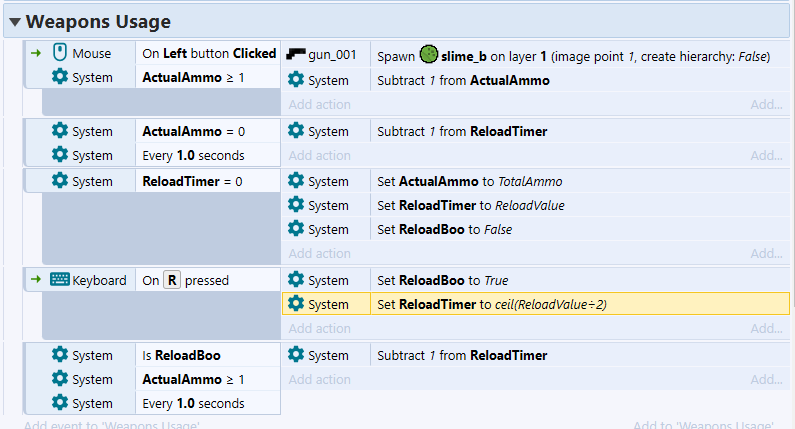Click gear icon of 'Set ReloadBoo to True' action
The image size is (795, 429).
pyautogui.click(x=296, y=280)
